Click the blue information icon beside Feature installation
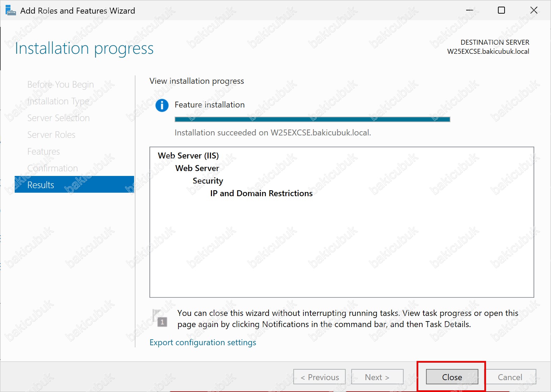 pyautogui.click(x=162, y=105)
